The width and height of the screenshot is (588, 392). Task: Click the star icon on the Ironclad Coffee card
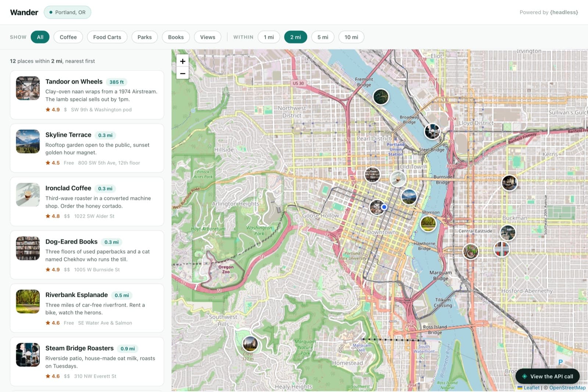click(48, 216)
